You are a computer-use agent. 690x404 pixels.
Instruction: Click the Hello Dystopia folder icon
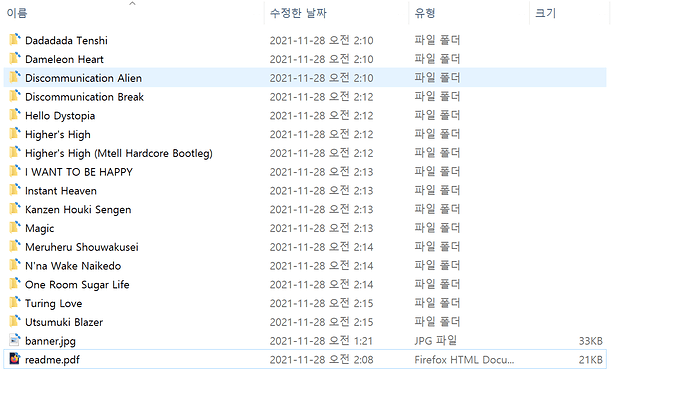tap(15, 115)
